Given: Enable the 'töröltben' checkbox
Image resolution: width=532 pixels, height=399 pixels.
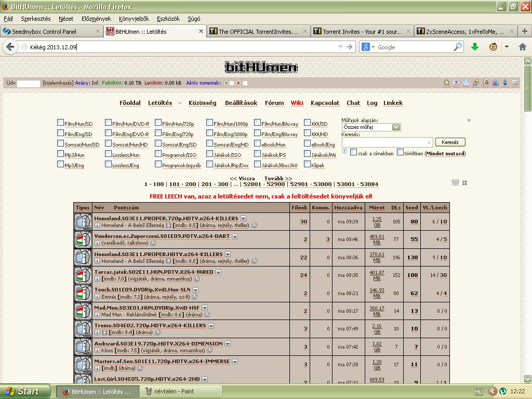Looking at the screenshot, I should pos(401,152).
